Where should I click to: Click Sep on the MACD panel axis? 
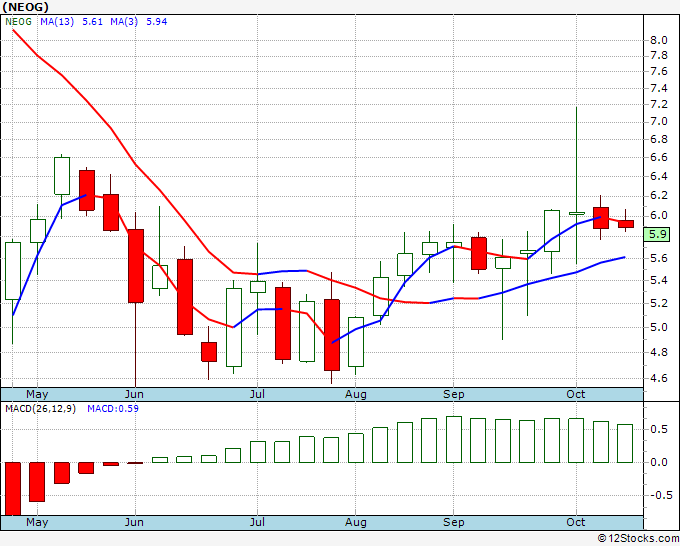454,522
